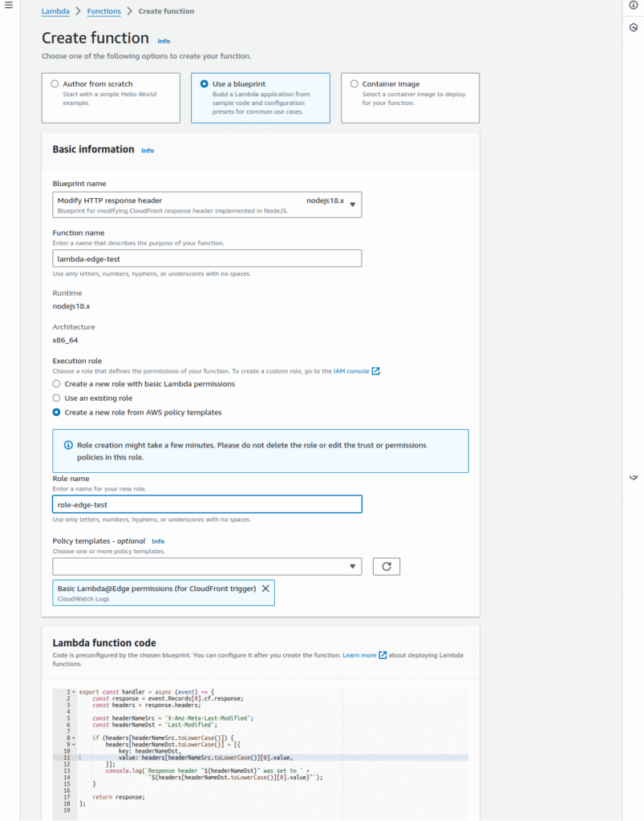Click the 'Lambda function code' heading
Screen dimensions: 644x821
click(104, 643)
